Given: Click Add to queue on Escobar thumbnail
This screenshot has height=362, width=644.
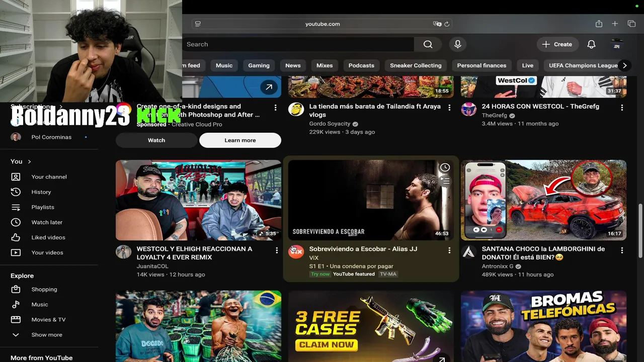Looking at the screenshot, I should click(445, 181).
